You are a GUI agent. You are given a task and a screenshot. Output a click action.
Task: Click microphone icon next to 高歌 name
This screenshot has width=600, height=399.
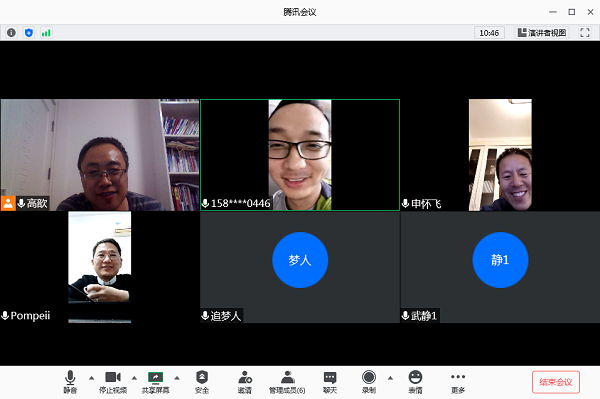coord(21,203)
